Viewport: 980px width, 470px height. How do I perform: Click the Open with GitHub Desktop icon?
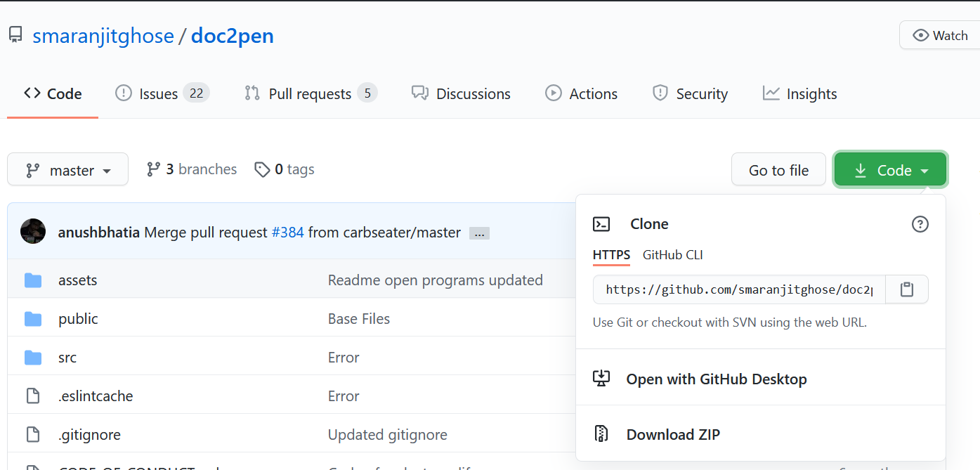601,379
